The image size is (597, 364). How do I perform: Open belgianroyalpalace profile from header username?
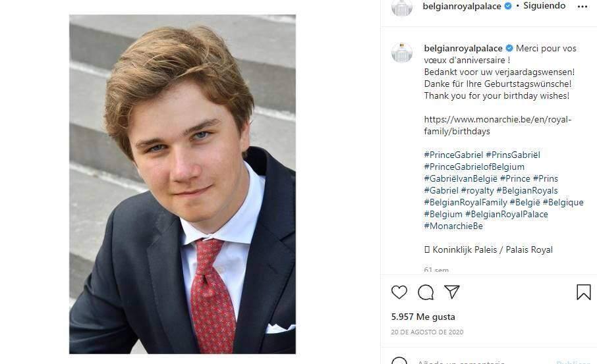[463, 7]
